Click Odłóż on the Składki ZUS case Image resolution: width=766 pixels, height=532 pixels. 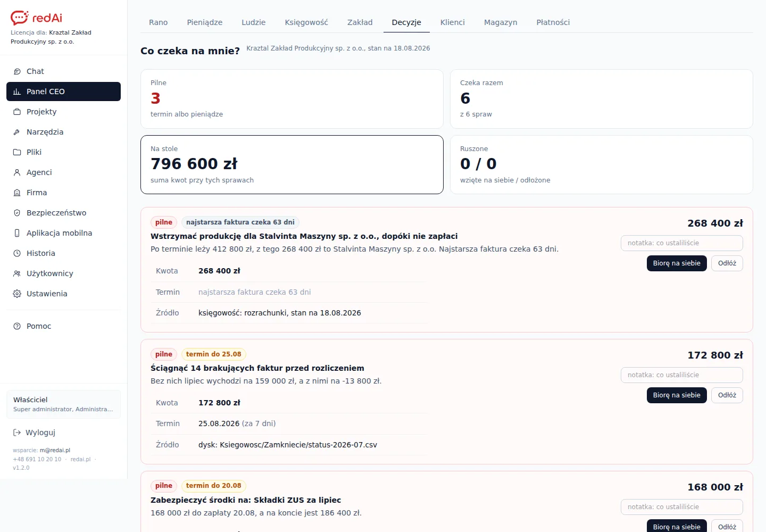tap(727, 526)
